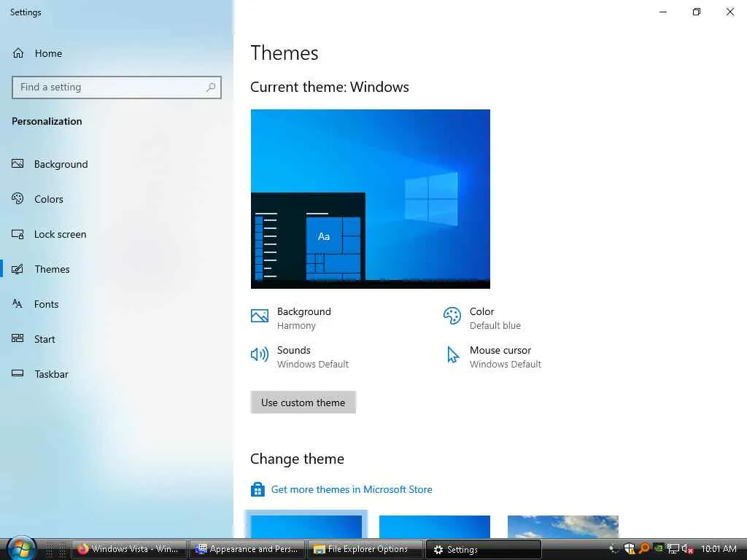Click the 'Default blue' color value text
This screenshot has height=560, width=747.
pyautogui.click(x=495, y=326)
